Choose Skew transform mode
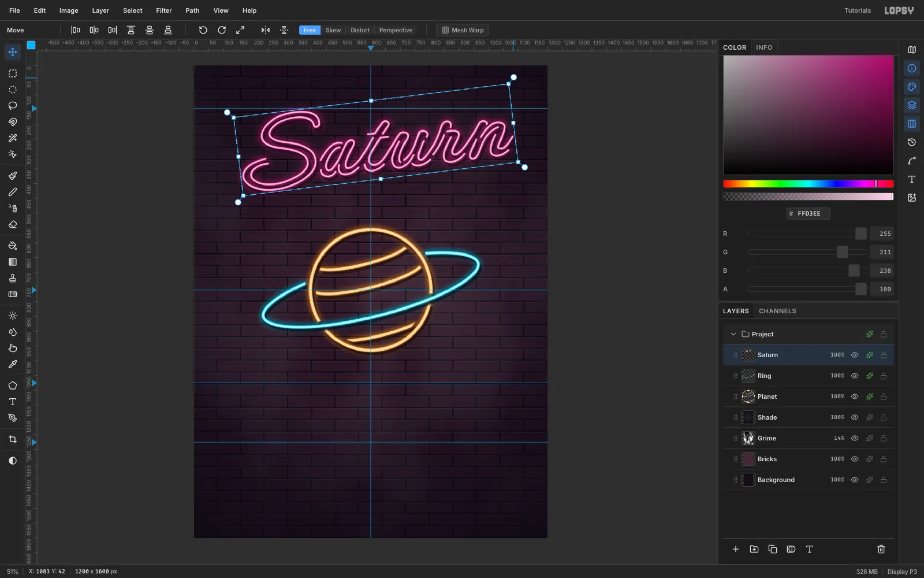 [x=333, y=30]
